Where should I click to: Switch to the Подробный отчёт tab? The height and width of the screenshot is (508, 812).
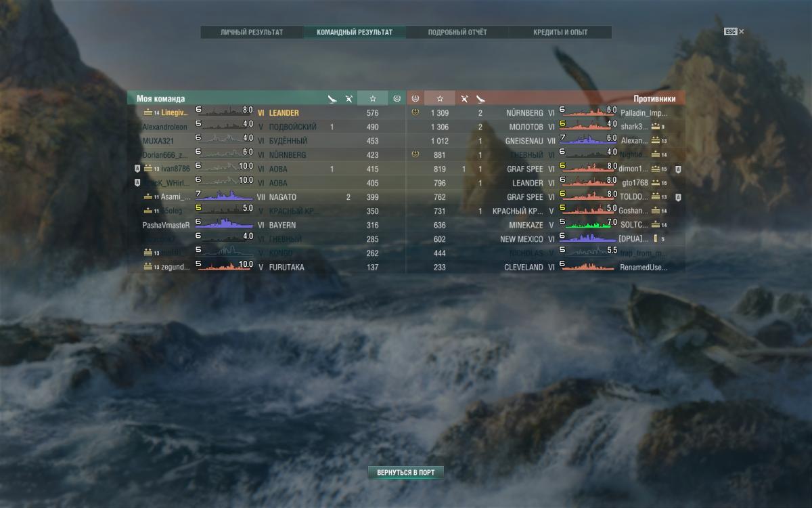457,32
